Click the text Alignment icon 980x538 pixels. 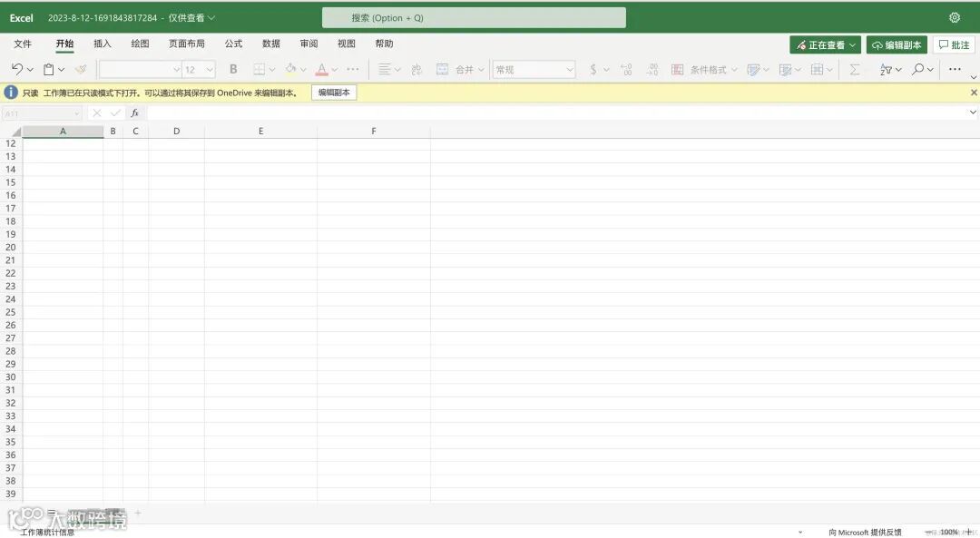(x=384, y=69)
